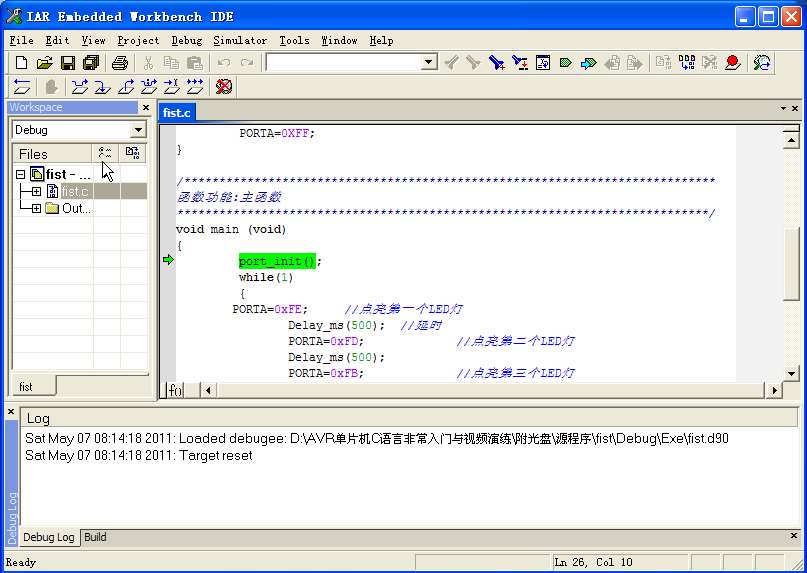Collapse the fist project root node
Image resolution: width=807 pixels, height=573 pixels.
click(x=20, y=174)
